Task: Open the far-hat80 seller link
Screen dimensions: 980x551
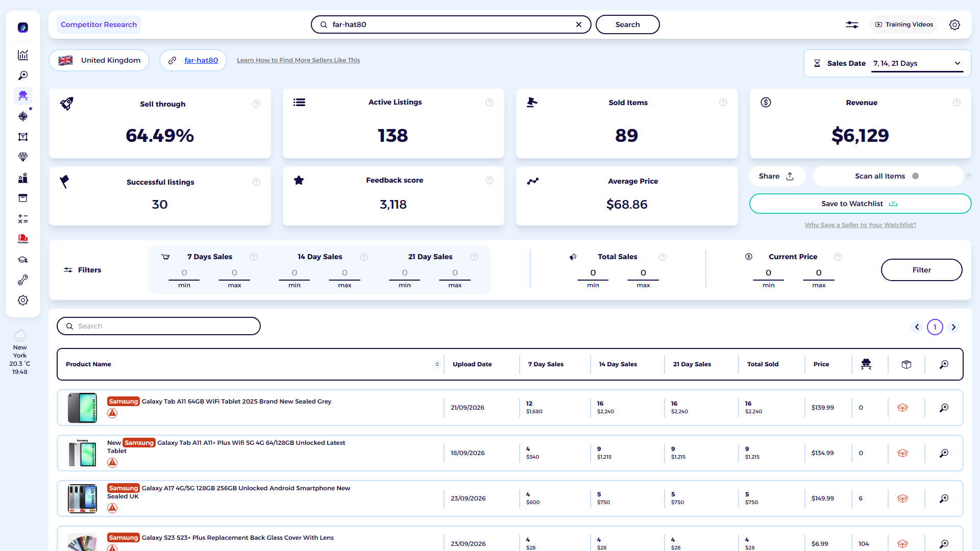Action: point(201,60)
